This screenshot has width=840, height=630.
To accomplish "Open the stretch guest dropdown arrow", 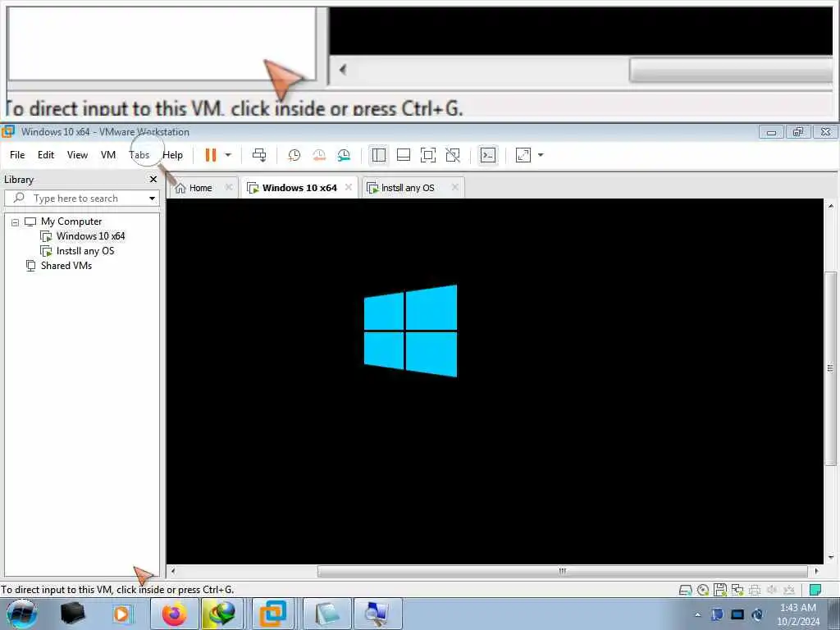I will pos(541,155).
